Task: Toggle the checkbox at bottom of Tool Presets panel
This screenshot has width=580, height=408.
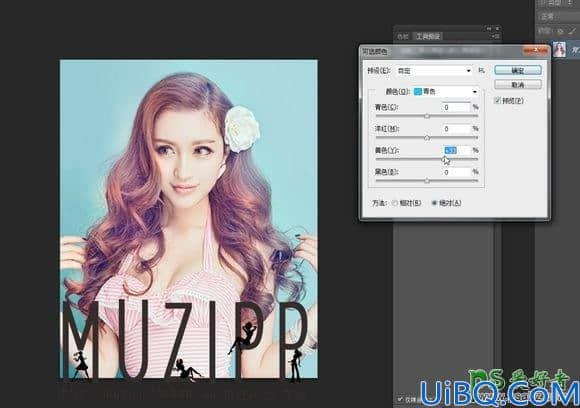Action: pos(399,399)
